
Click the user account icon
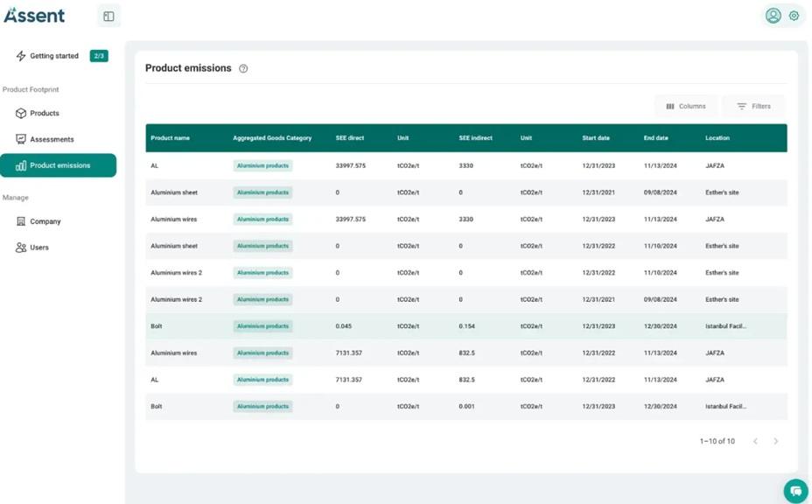(773, 15)
